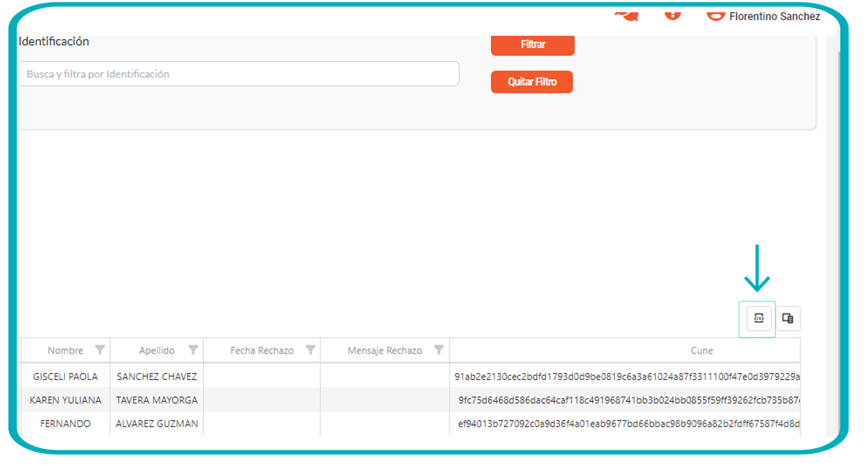Open filter on Nombre column
The width and height of the screenshot is (868, 465).
(x=100, y=350)
